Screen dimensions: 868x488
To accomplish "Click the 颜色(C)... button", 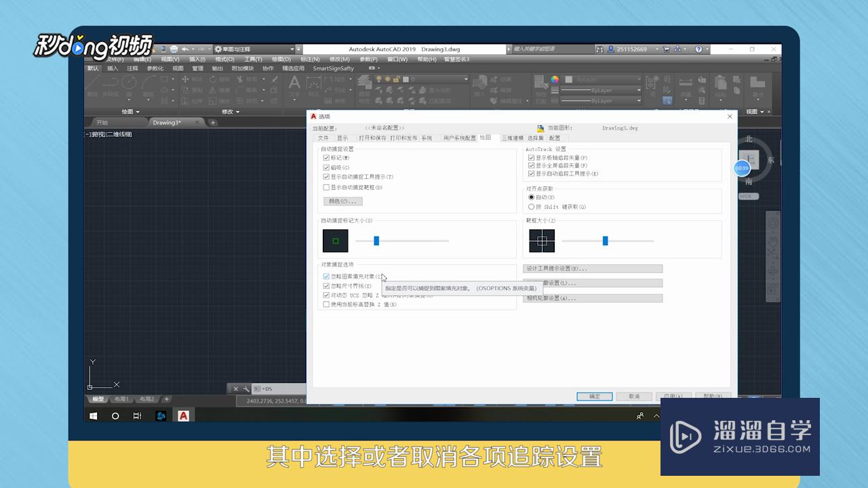I will 343,201.
